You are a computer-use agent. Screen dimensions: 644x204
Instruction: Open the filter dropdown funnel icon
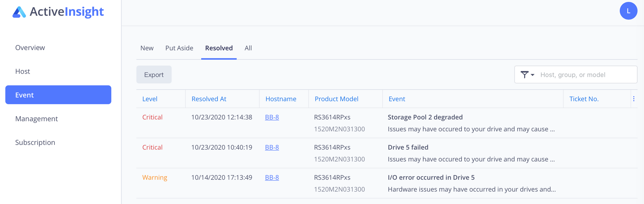coord(527,75)
